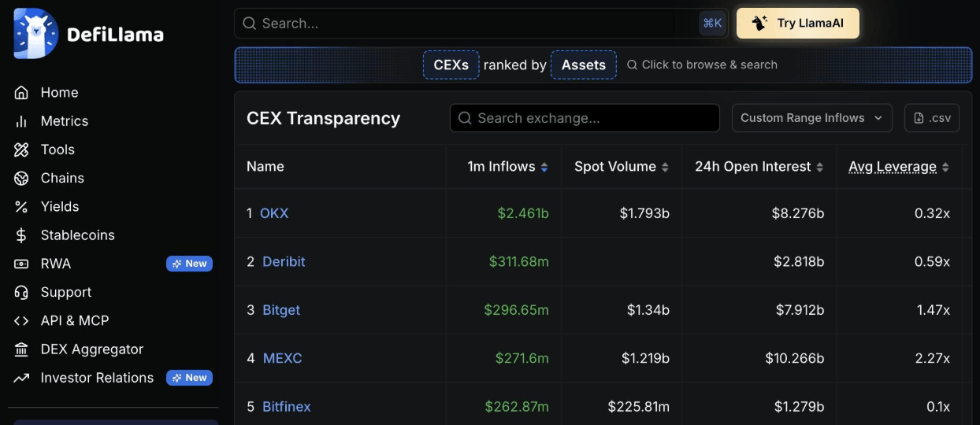This screenshot has height=425, width=980.
Task: Click the DEX Aggregator bank icon
Action: [22, 349]
